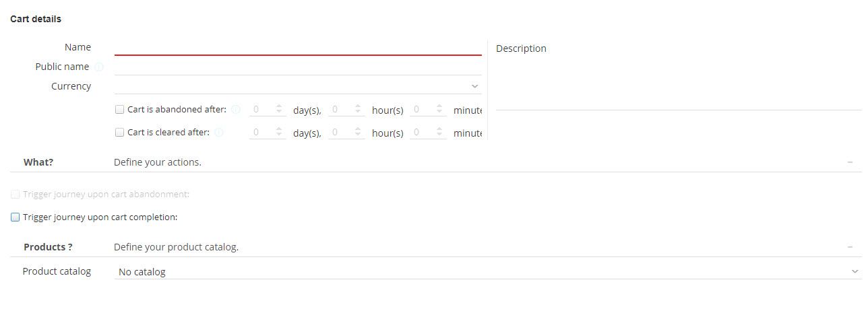868x311 pixels.
Task: Click info icon beside Cart is cleared after
Action: click(x=219, y=133)
